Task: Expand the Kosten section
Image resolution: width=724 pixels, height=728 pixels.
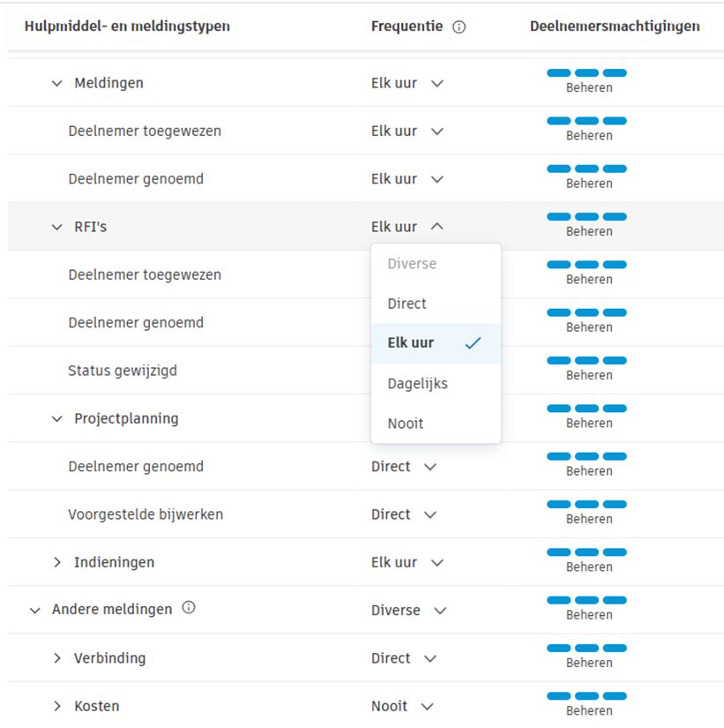Action: pyautogui.click(x=56, y=706)
